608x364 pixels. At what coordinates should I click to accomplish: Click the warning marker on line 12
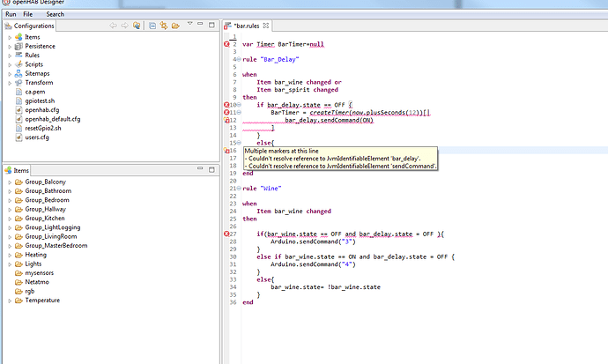click(226, 120)
